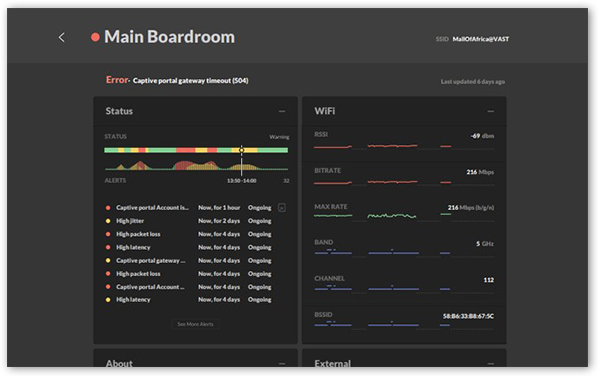Click the MallOfAfrica@VAST SSID label
The height and width of the screenshot is (378, 600).
[481, 39]
